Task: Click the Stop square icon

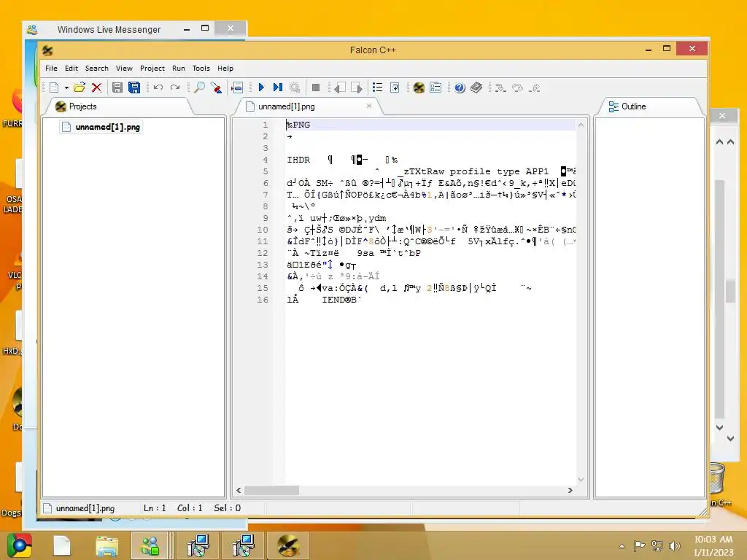Action: click(315, 87)
